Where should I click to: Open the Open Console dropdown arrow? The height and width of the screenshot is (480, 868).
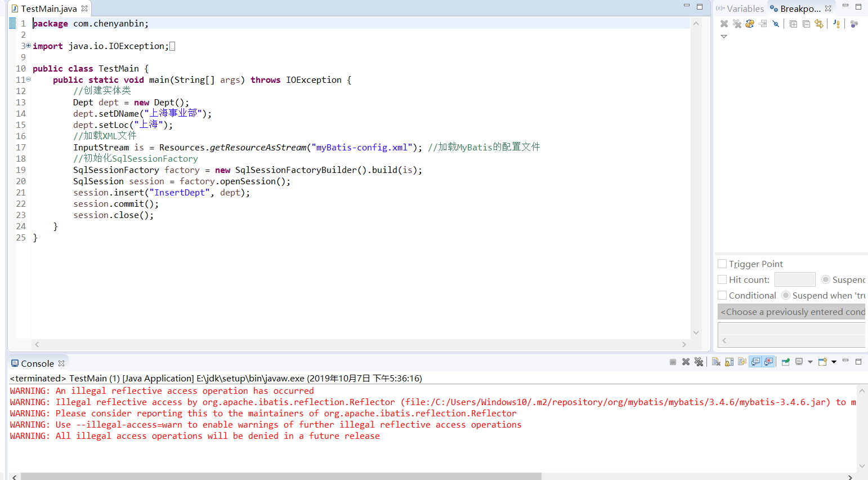pyautogui.click(x=834, y=362)
